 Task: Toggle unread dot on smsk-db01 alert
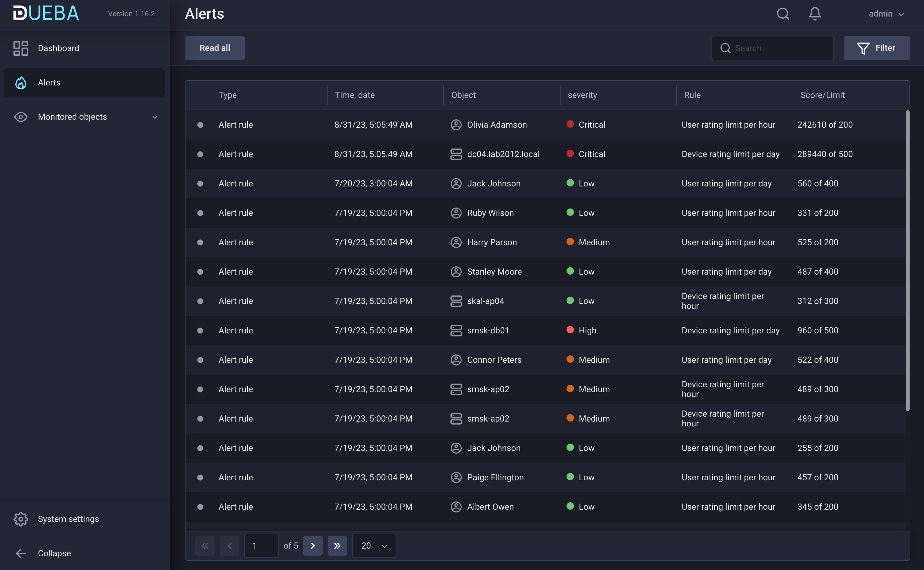click(200, 331)
